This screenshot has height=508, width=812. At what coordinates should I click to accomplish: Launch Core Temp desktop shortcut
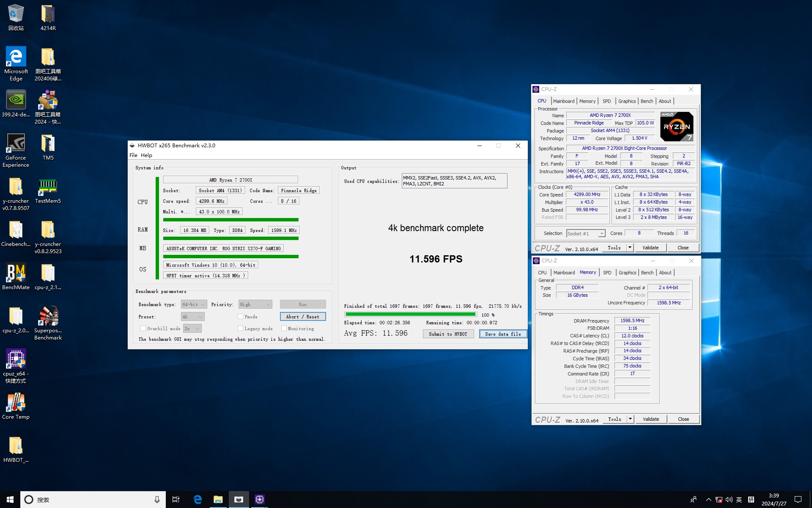[16, 406]
